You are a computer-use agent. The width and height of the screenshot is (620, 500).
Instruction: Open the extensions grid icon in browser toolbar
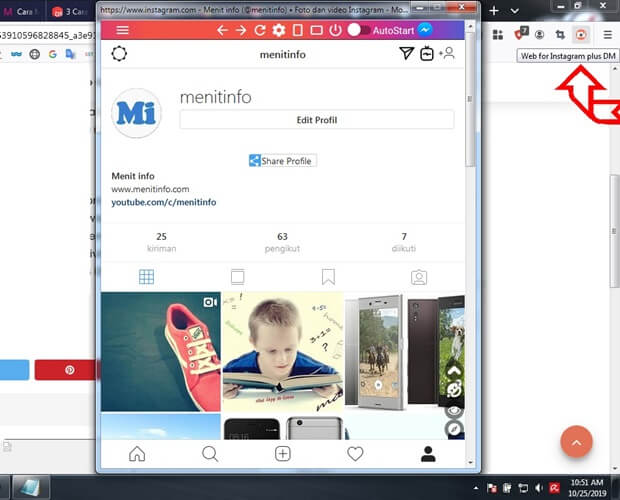coord(498,35)
